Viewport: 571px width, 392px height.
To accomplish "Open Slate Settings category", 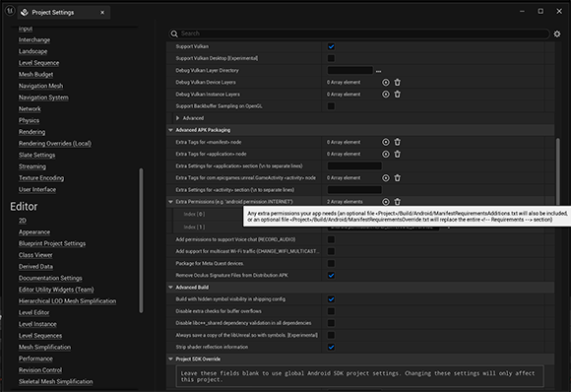I will (x=36, y=156).
